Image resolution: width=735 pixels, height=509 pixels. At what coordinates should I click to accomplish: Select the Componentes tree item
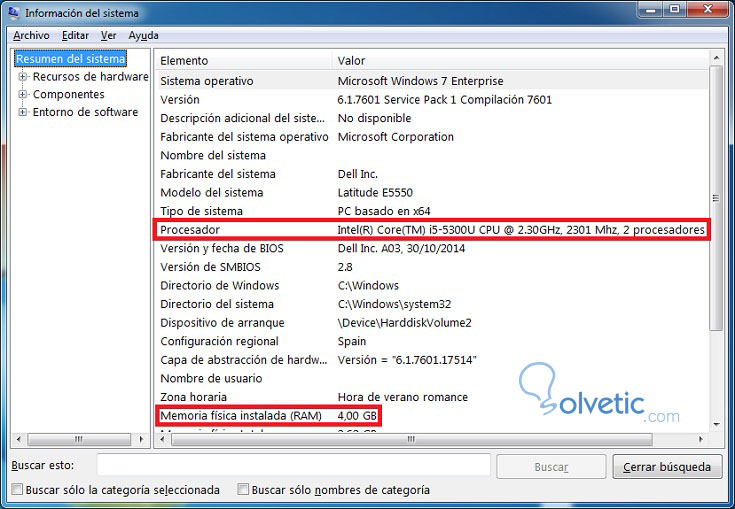(x=68, y=94)
